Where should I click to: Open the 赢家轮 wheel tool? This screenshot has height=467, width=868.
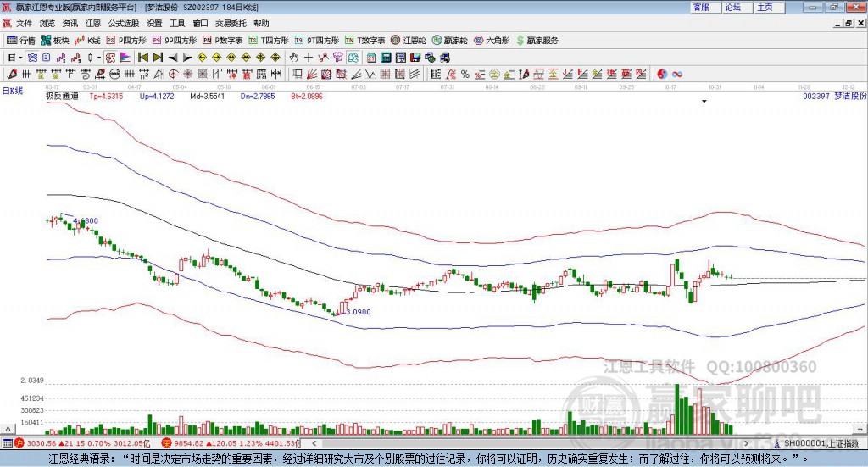(x=449, y=41)
